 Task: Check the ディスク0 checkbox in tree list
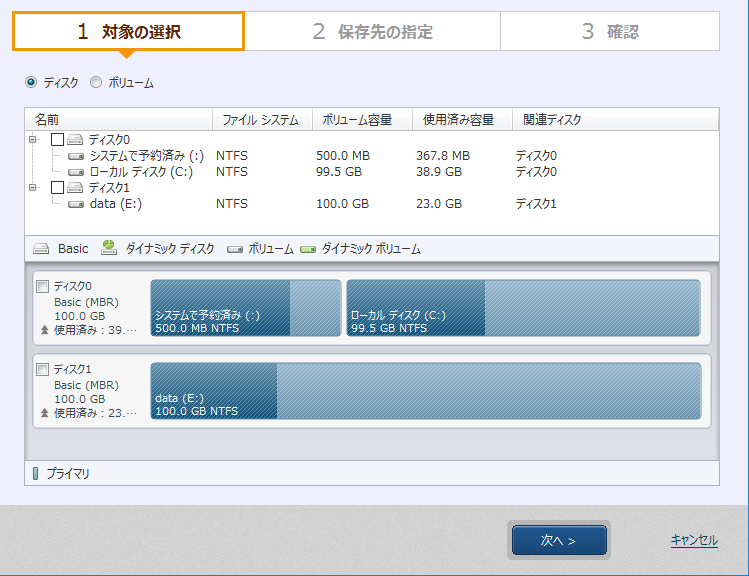click(x=57, y=139)
